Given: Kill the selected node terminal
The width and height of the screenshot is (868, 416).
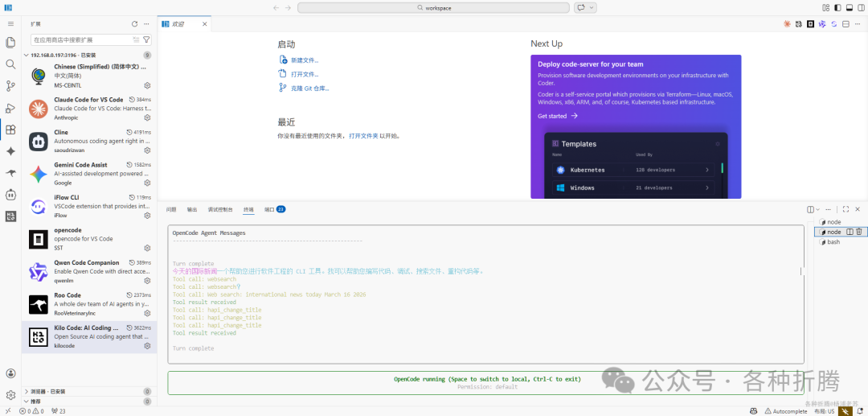Looking at the screenshot, I should (858, 232).
